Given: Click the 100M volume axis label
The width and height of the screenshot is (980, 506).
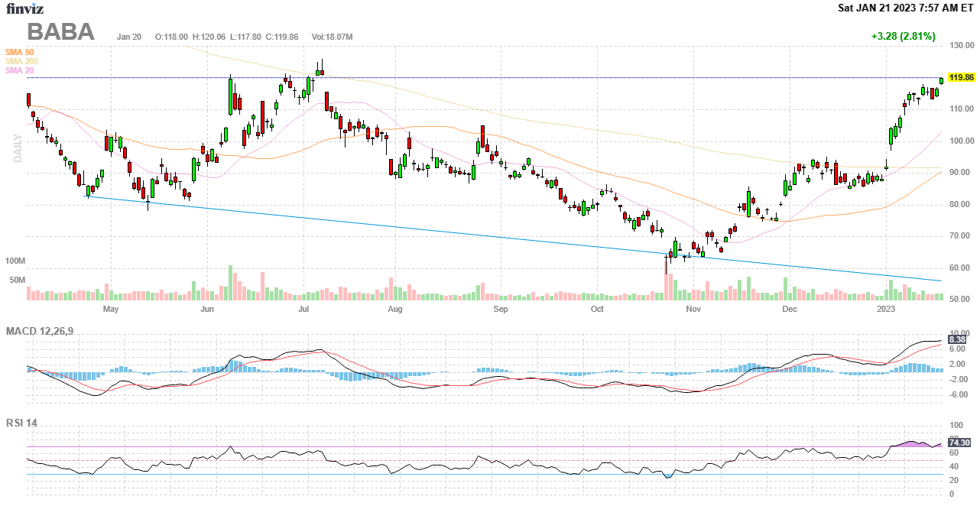Looking at the screenshot, I should pyautogui.click(x=16, y=261).
